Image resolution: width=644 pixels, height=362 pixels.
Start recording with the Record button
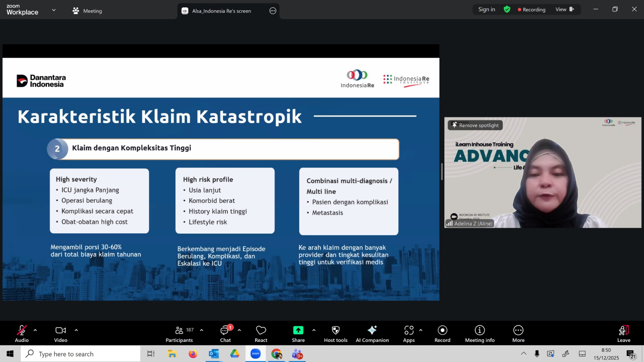(x=442, y=333)
